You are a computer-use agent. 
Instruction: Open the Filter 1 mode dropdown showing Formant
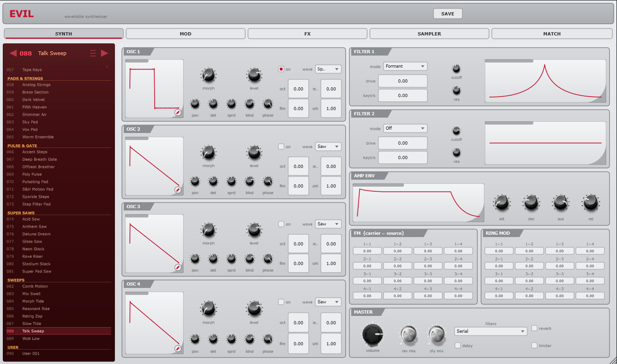coord(405,66)
